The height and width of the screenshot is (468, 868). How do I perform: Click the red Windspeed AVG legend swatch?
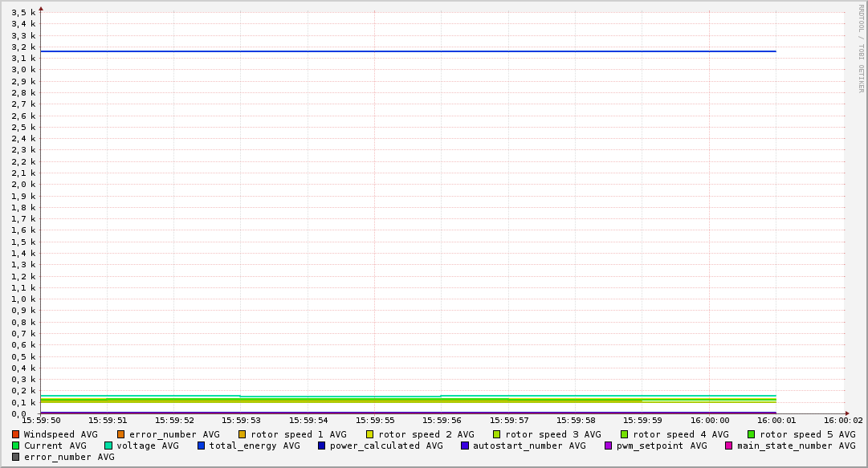[x=16, y=434]
